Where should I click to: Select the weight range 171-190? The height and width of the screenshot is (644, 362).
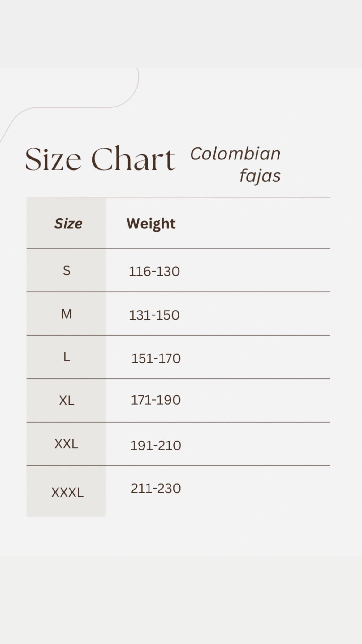pyautogui.click(x=156, y=400)
